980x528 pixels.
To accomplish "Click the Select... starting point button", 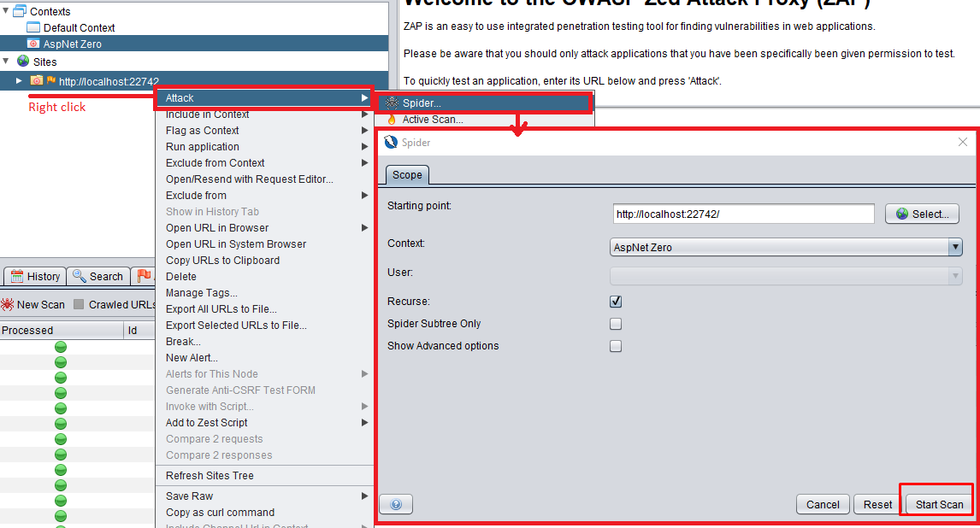I will [922, 214].
